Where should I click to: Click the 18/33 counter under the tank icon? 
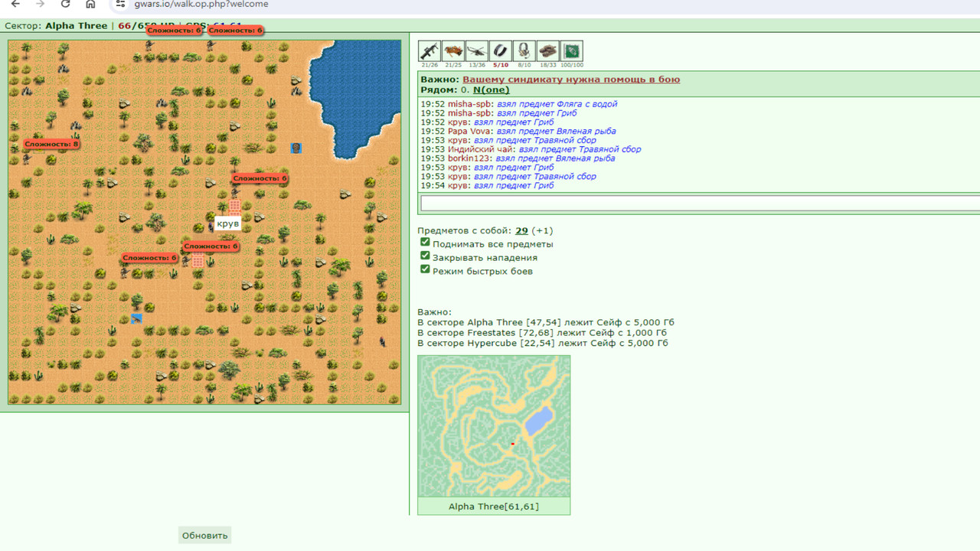point(548,65)
